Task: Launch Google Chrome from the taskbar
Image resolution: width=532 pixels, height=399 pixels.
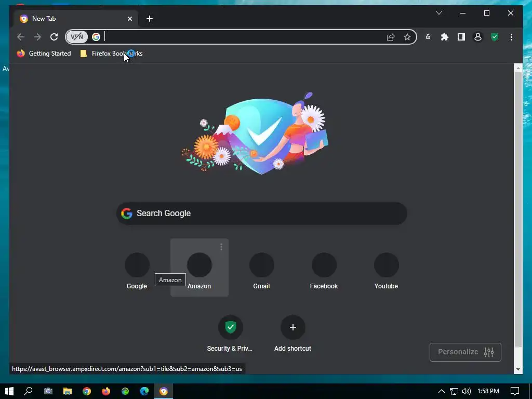Action: (x=87, y=391)
